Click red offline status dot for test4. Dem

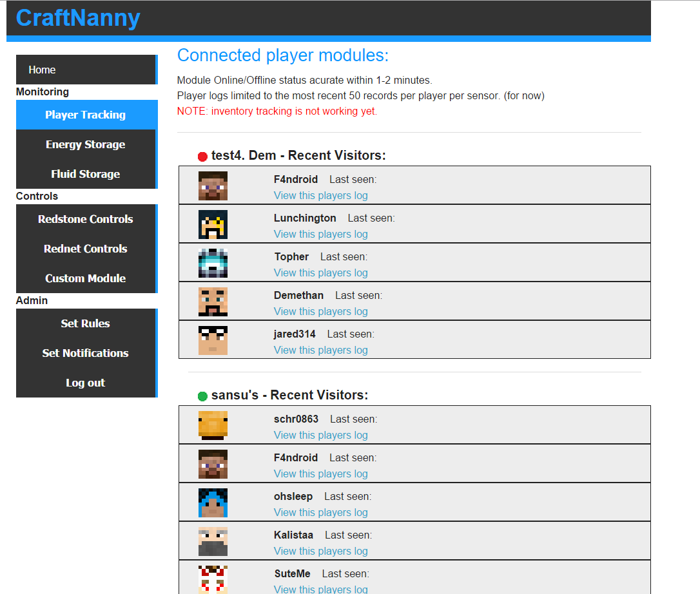click(x=202, y=156)
